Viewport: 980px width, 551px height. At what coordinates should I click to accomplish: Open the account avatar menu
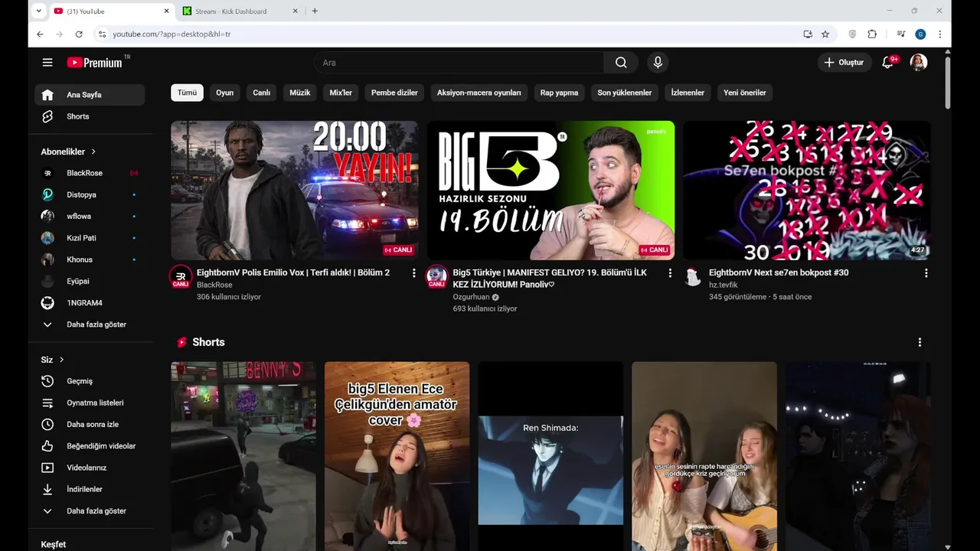click(x=919, y=63)
